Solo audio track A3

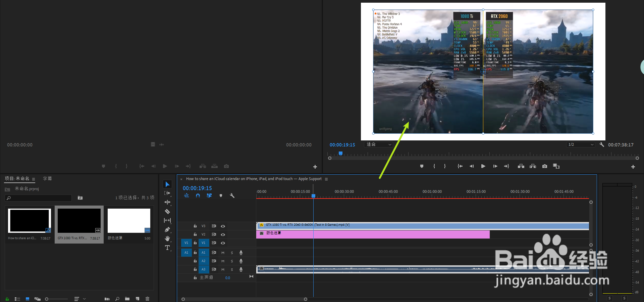(x=232, y=269)
